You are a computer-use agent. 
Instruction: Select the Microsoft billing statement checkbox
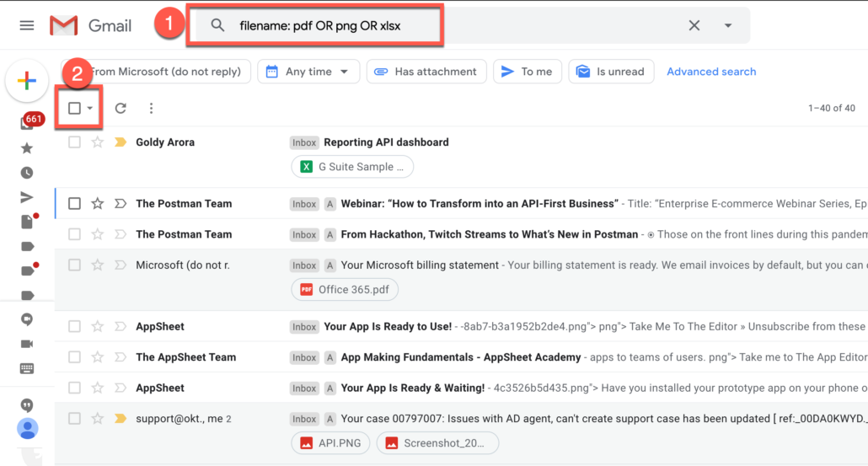tap(74, 265)
